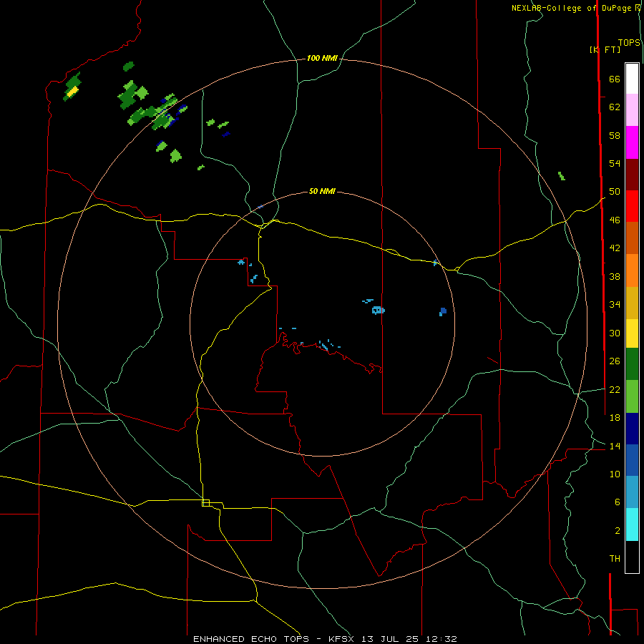Click the dark green legend swatch
The width and height of the screenshot is (644, 644).
[x=632, y=364]
